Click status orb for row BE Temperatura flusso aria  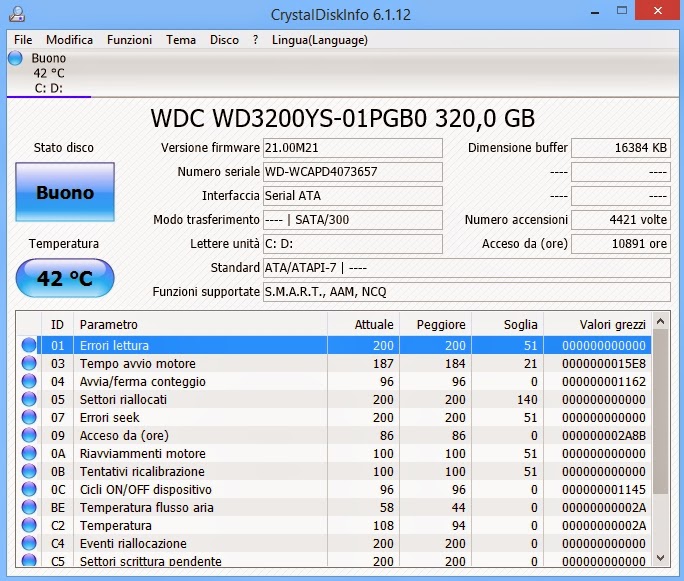pyautogui.click(x=29, y=507)
